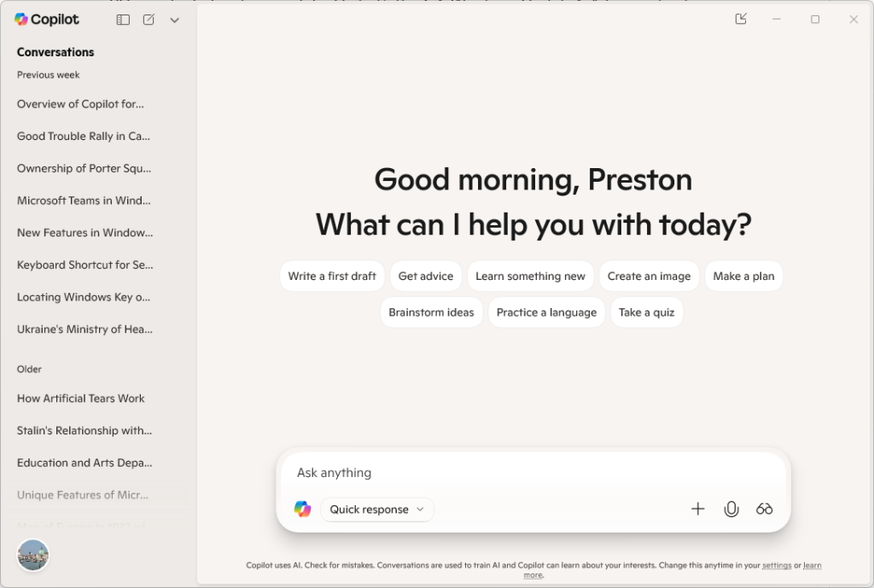Open Keyboard Shortcut conversation in sidebar
874x588 pixels.
(x=85, y=265)
